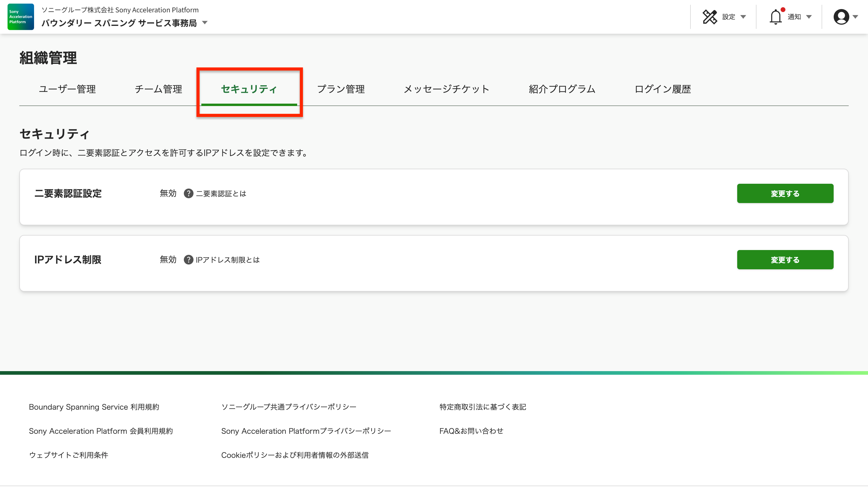Open the 通知 dropdown arrow
Screen dimensions: 868x488
809,17
